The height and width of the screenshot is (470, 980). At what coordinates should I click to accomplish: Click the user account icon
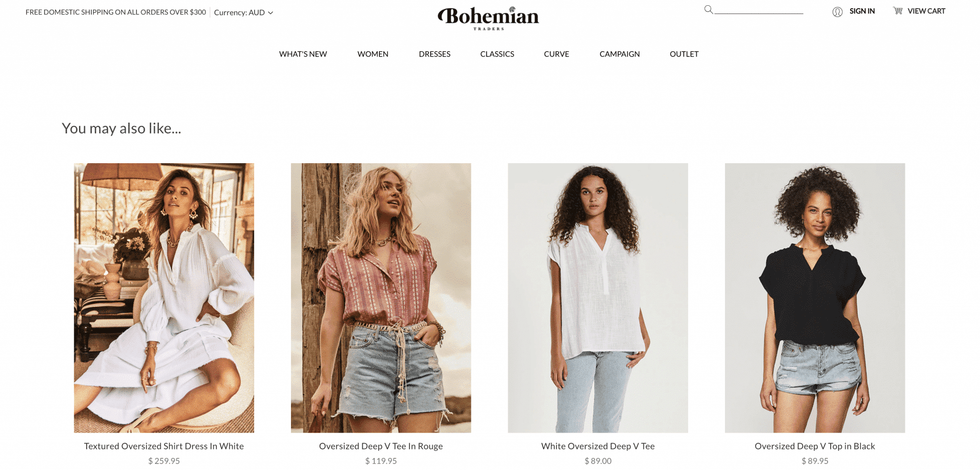coord(837,12)
